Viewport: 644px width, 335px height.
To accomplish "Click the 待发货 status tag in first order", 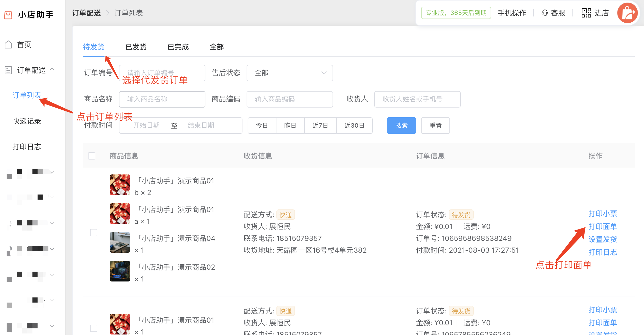I will 461,215.
